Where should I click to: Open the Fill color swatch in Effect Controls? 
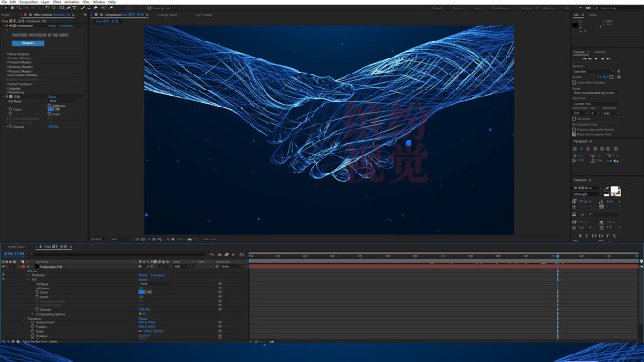(51, 110)
